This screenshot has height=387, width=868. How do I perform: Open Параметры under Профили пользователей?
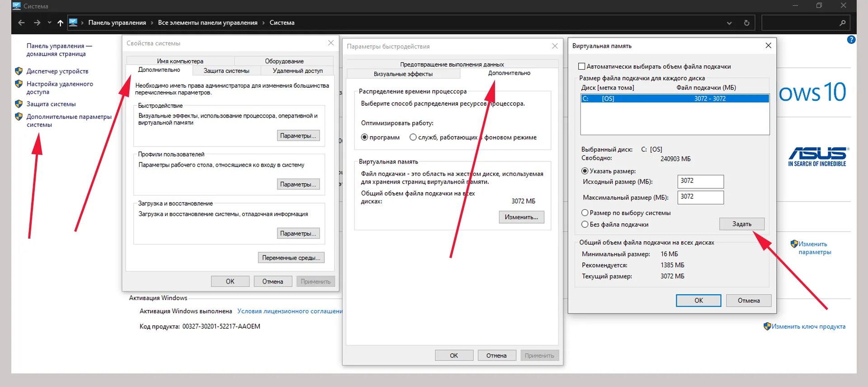298,184
